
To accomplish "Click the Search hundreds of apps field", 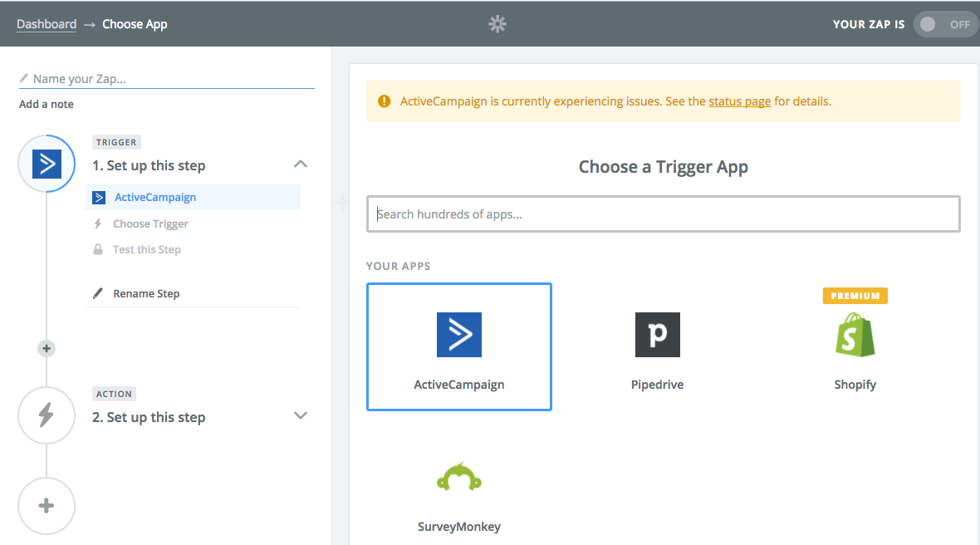I will click(664, 214).
